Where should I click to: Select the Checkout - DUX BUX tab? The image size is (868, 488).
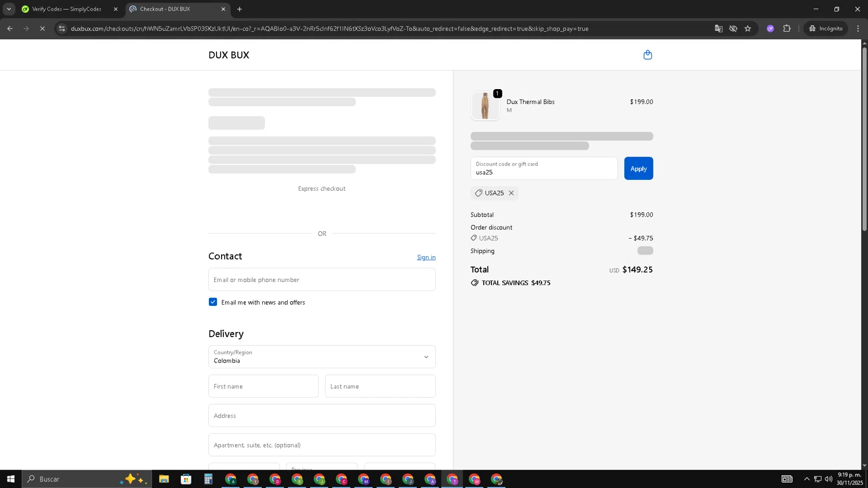tap(174, 9)
